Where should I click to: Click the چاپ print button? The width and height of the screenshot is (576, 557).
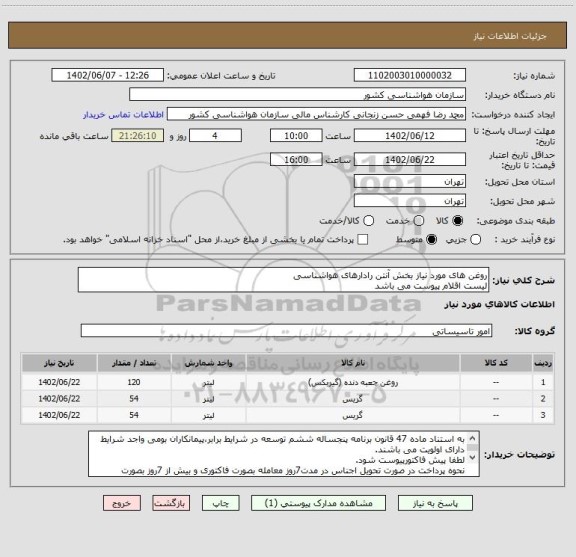pyautogui.click(x=221, y=503)
